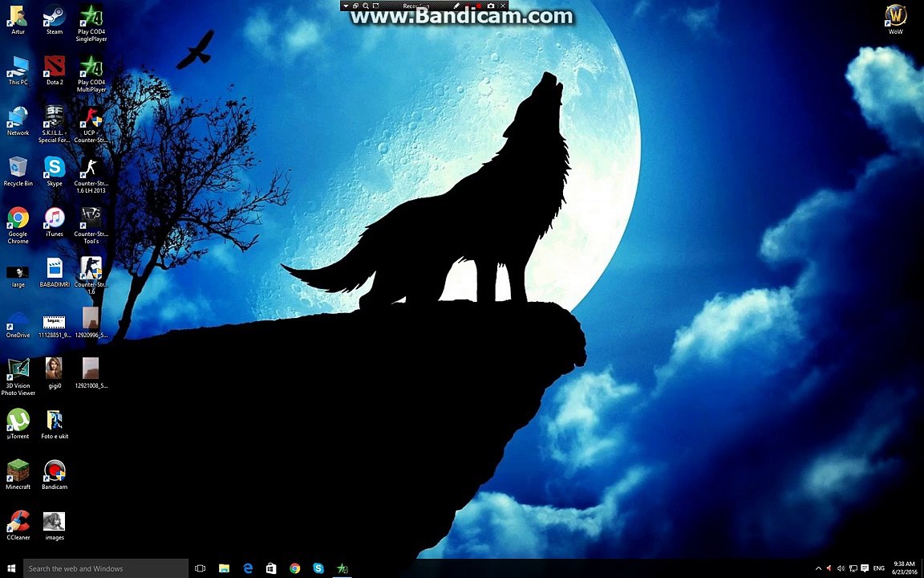Select the This PC desktop icon
This screenshot has height=578, width=924.
point(18,71)
